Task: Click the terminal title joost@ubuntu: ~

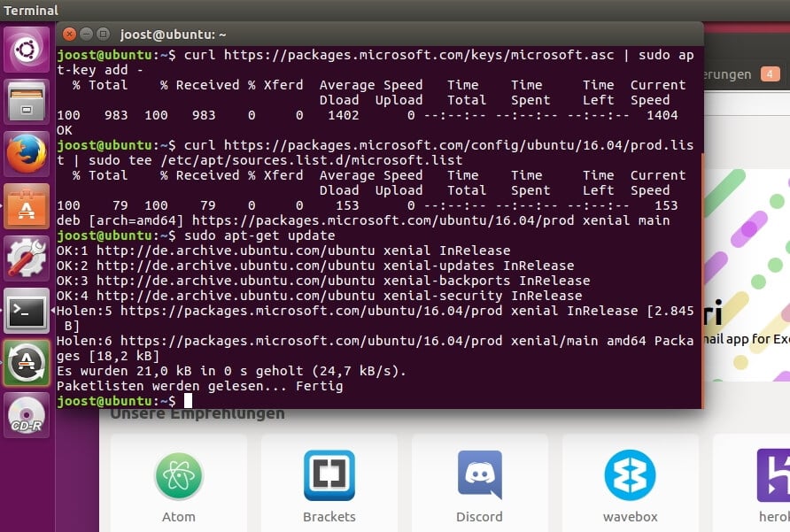Action: pyautogui.click(x=173, y=35)
